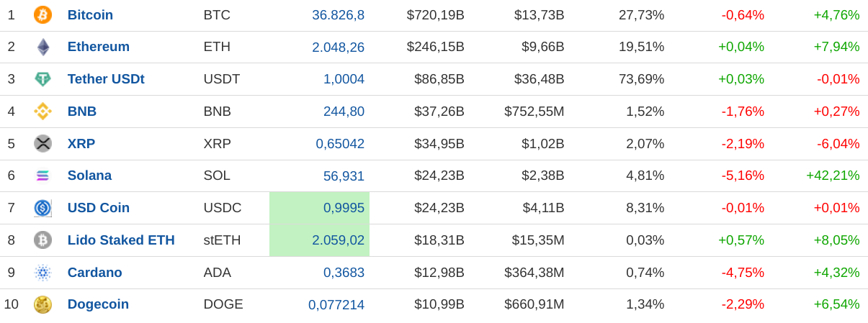
Task: Click market cap $18,31B
Action: [x=439, y=240]
